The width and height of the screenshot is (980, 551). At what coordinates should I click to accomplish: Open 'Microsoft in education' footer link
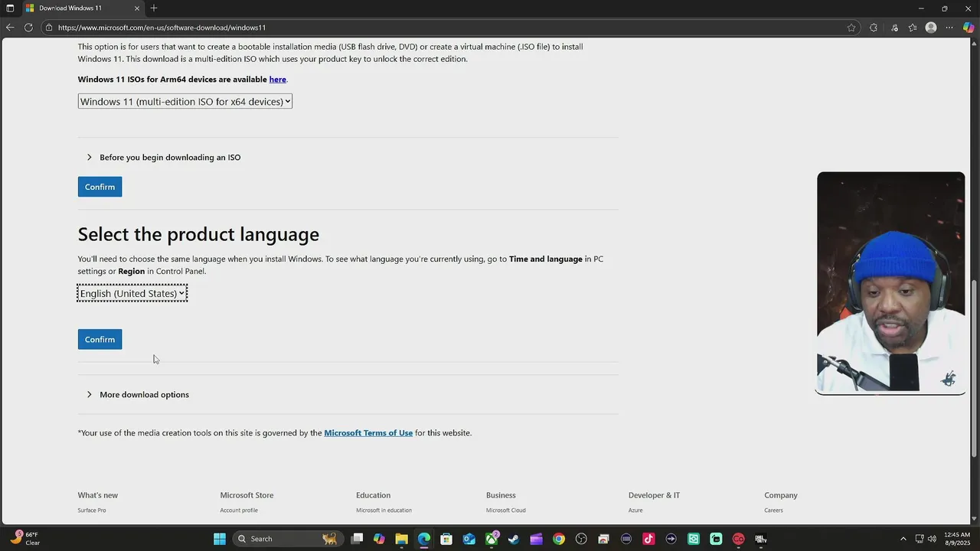384,510
